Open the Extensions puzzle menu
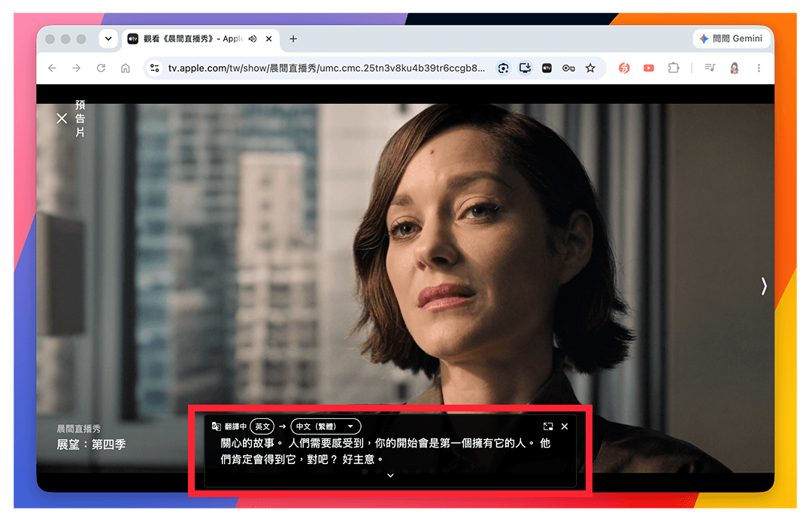 tap(673, 68)
